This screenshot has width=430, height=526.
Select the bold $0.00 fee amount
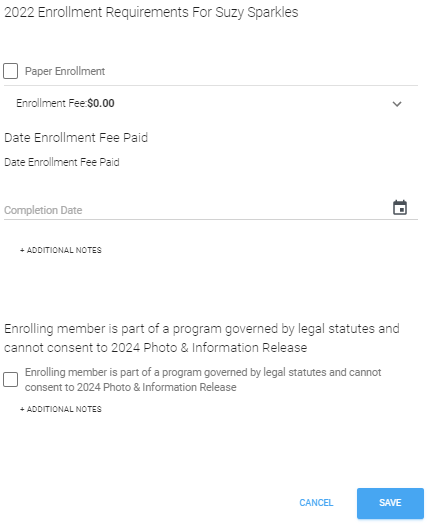coord(101,103)
